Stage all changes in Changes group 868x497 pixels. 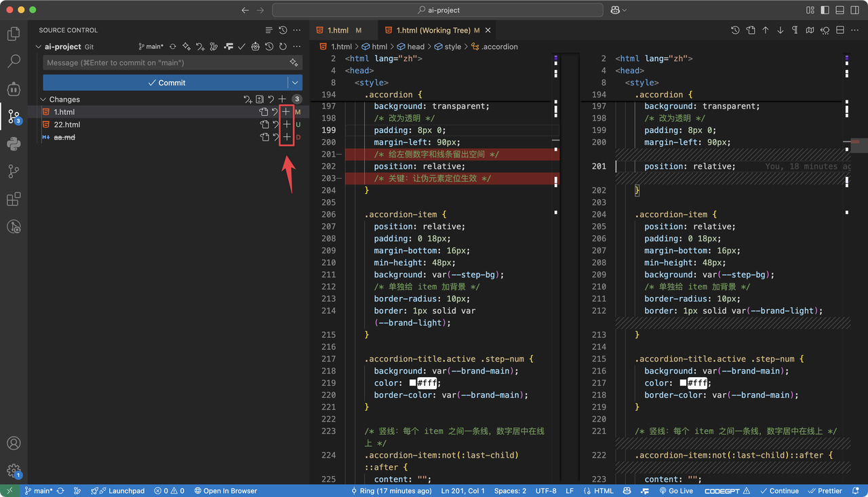coord(282,100)
